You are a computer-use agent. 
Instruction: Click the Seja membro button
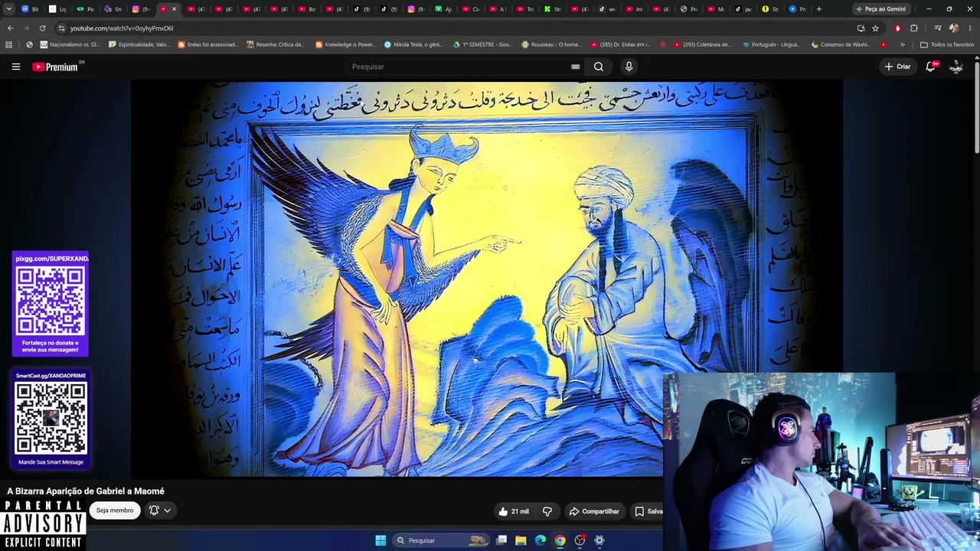click(115, 510)
